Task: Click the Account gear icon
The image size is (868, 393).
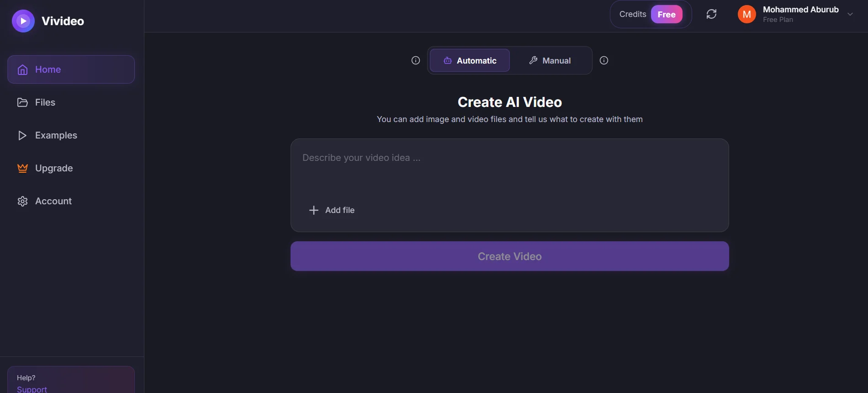Action: pyautogui.click(x=22, y=201)
